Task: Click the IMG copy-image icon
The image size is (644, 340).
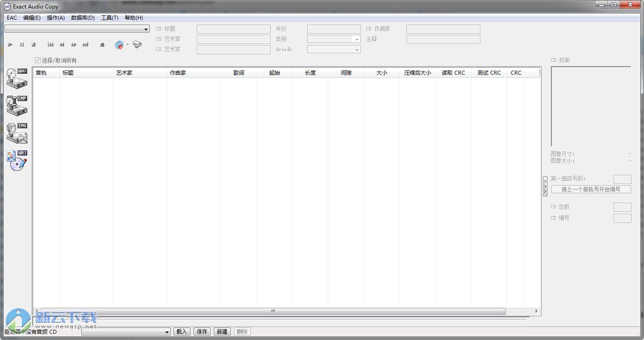Action: tap(17, 133)
